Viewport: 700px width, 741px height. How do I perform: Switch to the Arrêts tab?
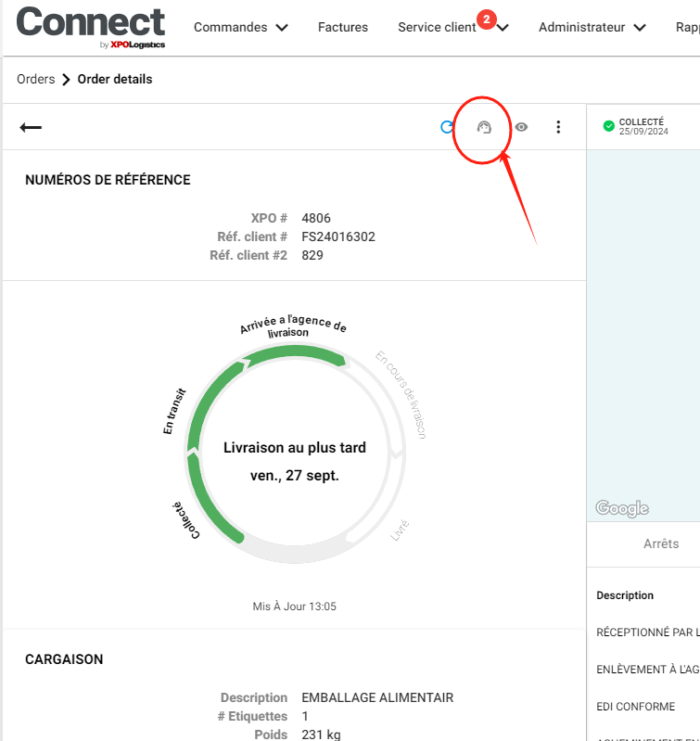(661, 543)
